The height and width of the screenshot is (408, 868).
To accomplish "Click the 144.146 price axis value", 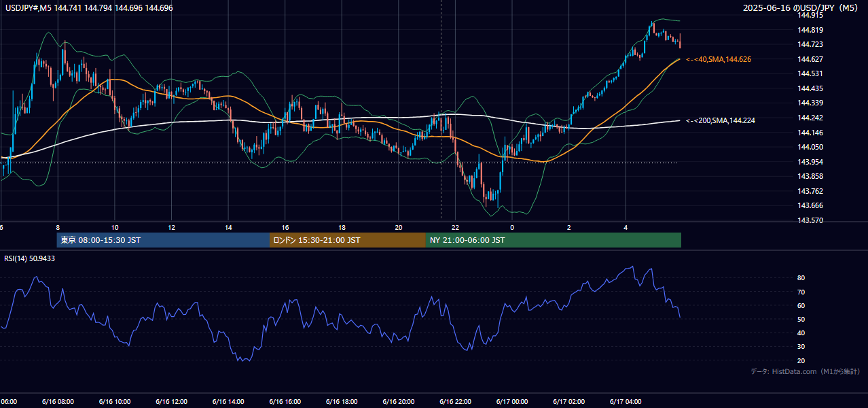I will pyautogui.click(x=810, y=133).
